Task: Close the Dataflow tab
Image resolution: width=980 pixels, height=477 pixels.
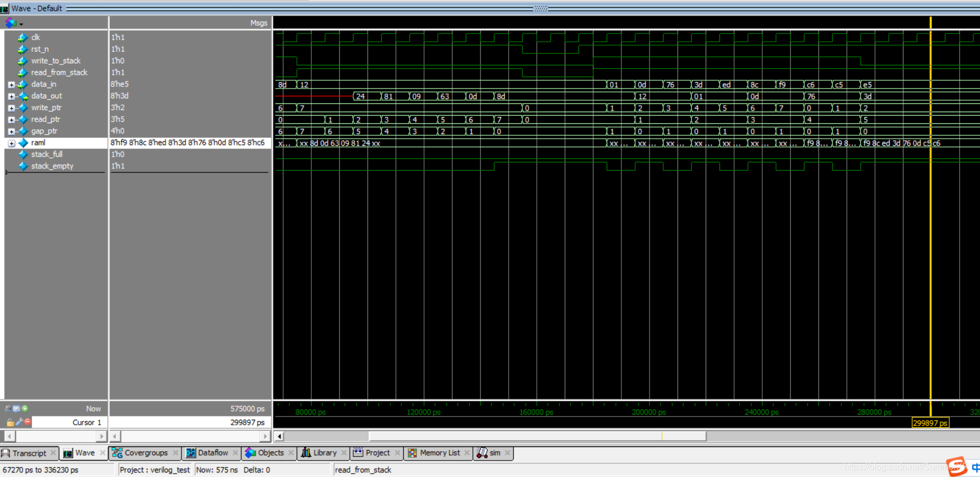Action: point(235,453)
